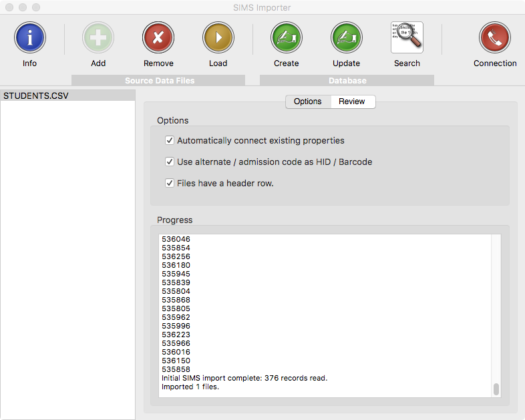Click the Add source file icon
Screen dimensions: 525x420
click(98, 37)
